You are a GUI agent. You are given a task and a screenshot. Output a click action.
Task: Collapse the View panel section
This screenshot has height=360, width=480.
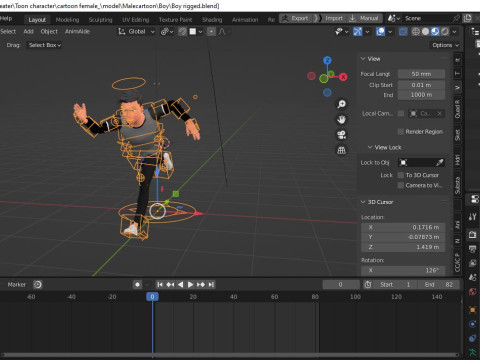click(363, 59)
